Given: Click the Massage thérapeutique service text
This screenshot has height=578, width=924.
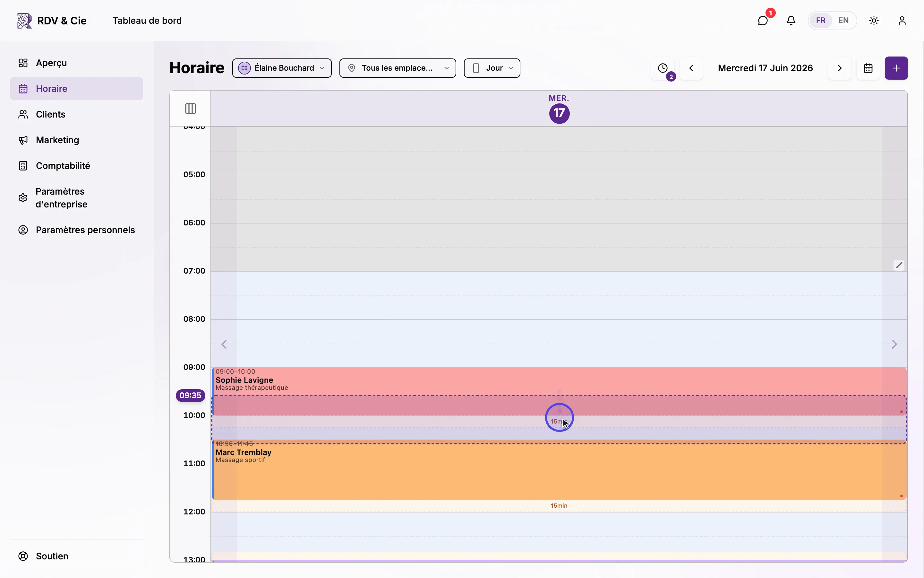Looking at the screenshot, I should (252, 388).
